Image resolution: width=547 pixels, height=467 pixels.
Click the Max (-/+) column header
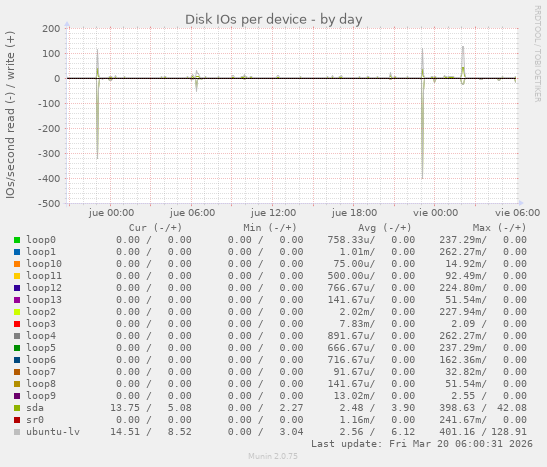pos(499,228)
